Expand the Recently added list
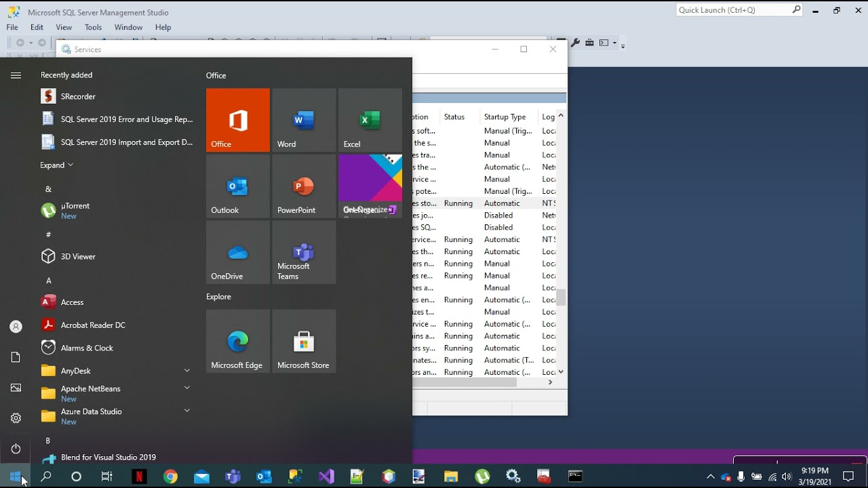Viewport: 868px width, 488px height. click(x=56, y=165)
